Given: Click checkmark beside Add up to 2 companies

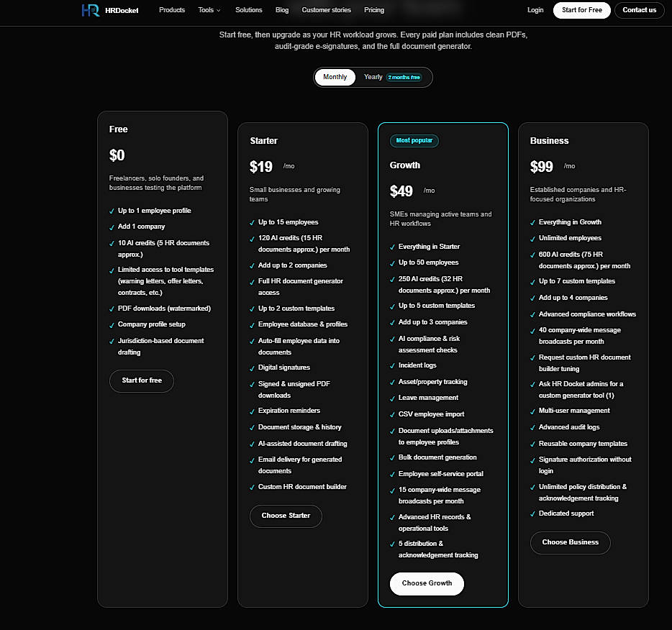Looking at the screenshot, I should coord(252,266).
